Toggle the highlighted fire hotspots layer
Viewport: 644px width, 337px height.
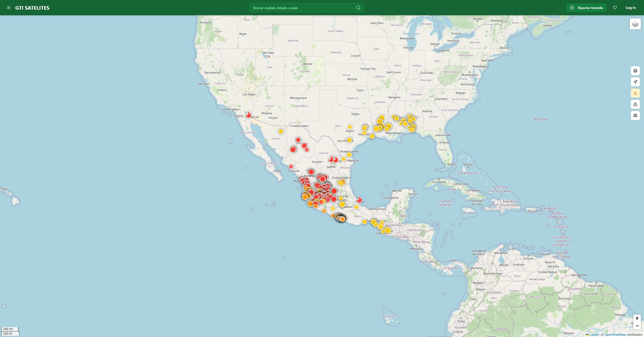pyautogui.click(x=635, y=93)
